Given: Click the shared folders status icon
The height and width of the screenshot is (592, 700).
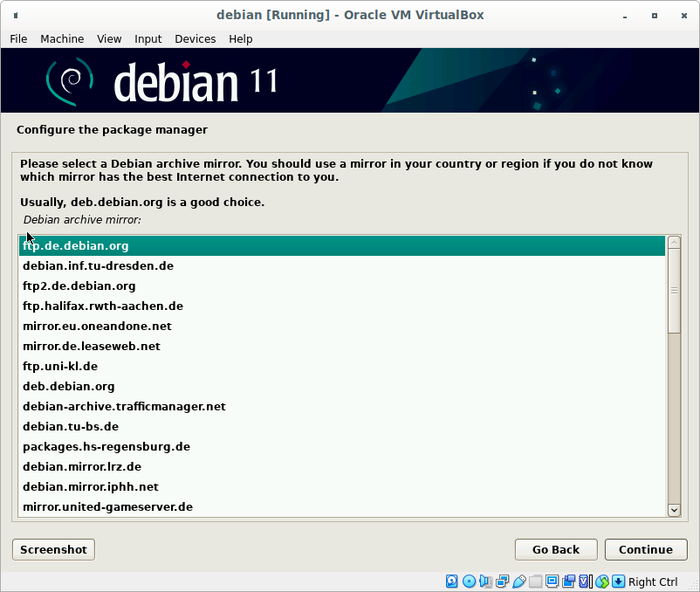Looking at the screenshot, I should 535,582.
